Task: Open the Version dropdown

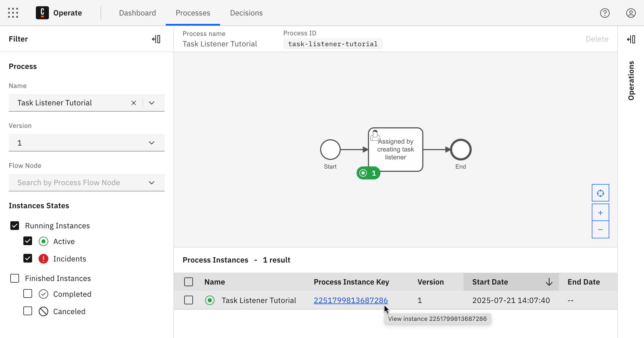Action: (x=151, y=143)
